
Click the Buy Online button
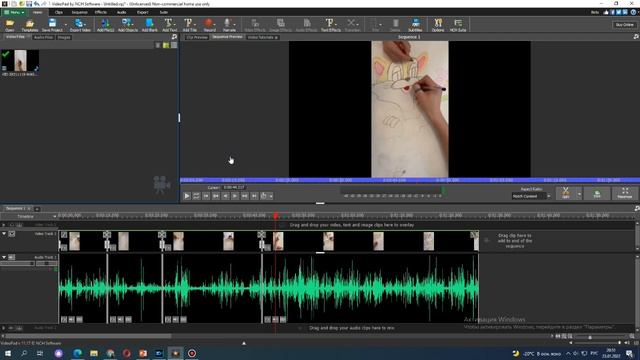[624, 24]
